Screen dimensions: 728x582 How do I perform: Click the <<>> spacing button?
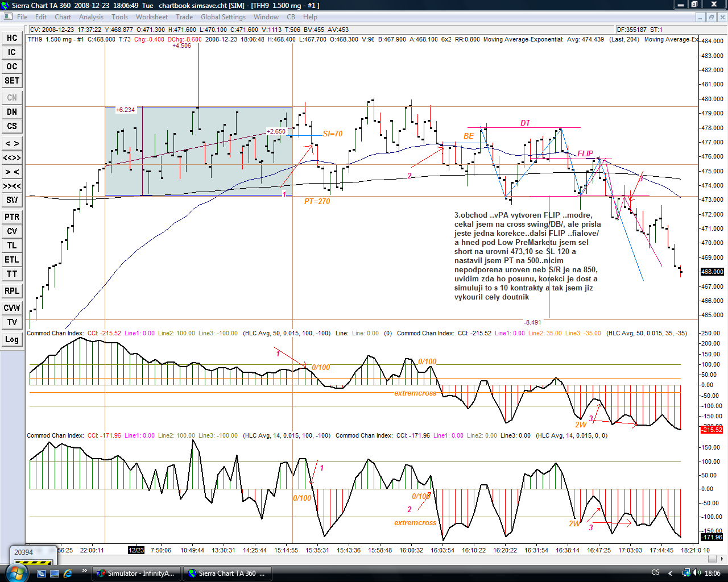click(x=12, y=157)
